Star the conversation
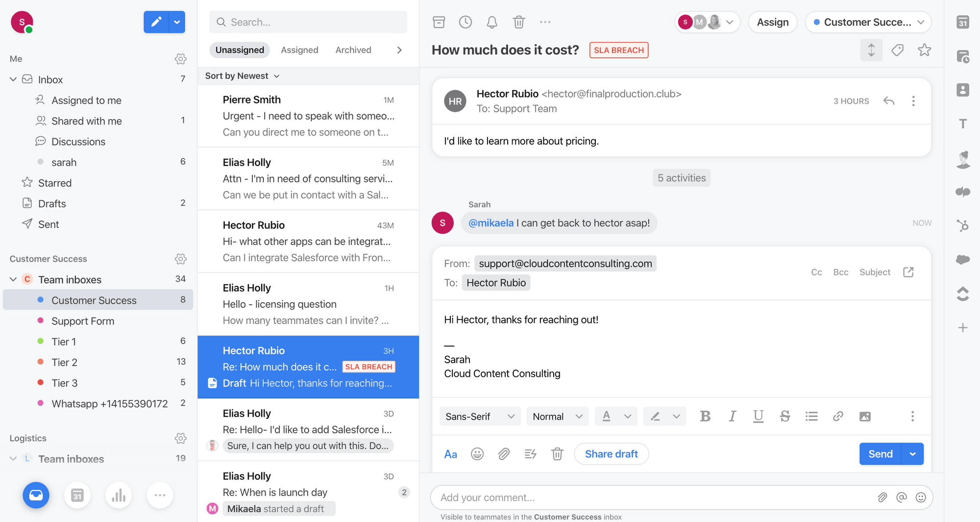The image size is (980, 522). [x=924, y=50]
